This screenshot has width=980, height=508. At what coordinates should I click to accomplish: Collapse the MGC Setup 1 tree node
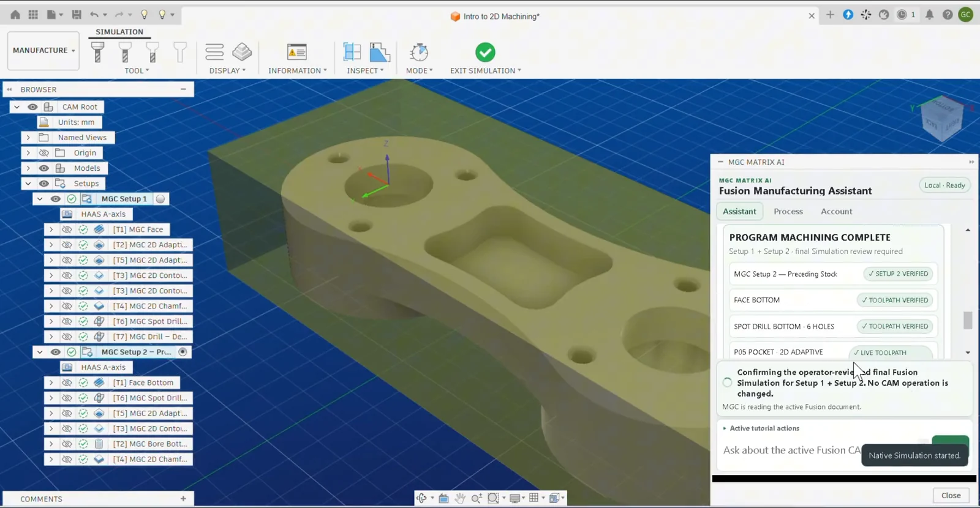pos(40,198)
